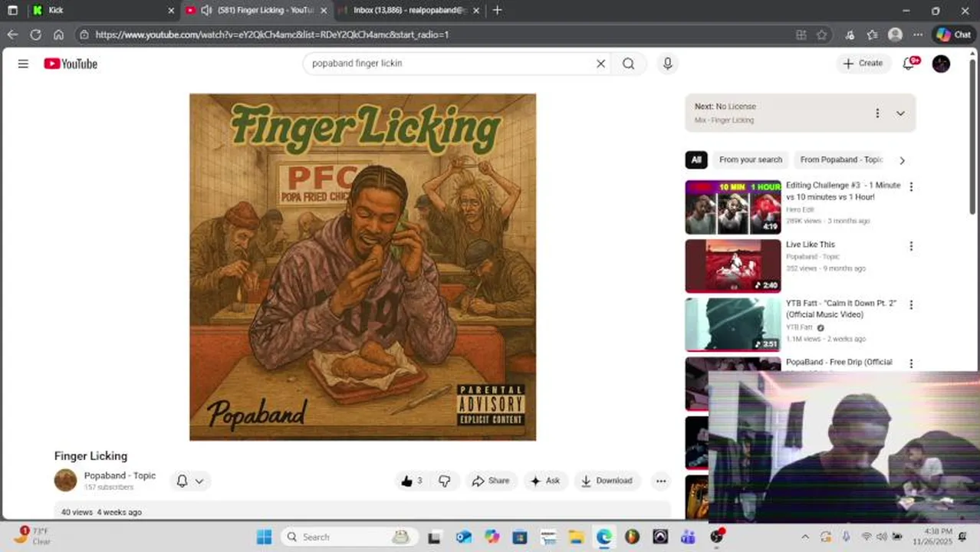The height and width of the screenshot is (552, 980).
Task: Clear the YouTube search text
Action: point(601,64)
